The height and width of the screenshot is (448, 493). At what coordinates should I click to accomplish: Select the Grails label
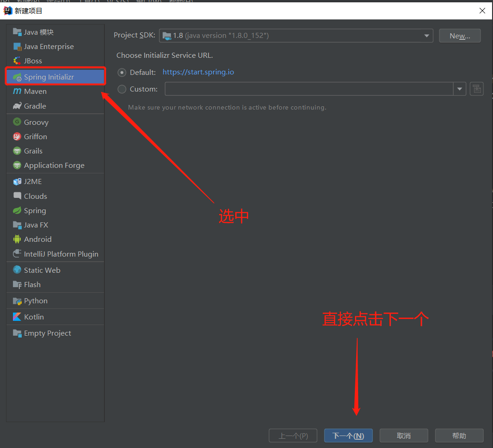coord(33,151)
